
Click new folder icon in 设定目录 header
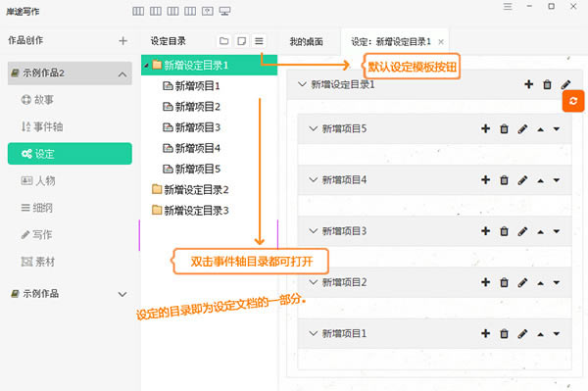pyautogui.click(x=223, y=41)
